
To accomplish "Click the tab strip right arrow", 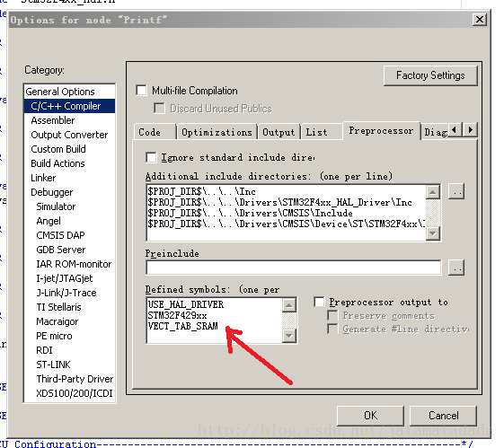I will tap(470, 130).
